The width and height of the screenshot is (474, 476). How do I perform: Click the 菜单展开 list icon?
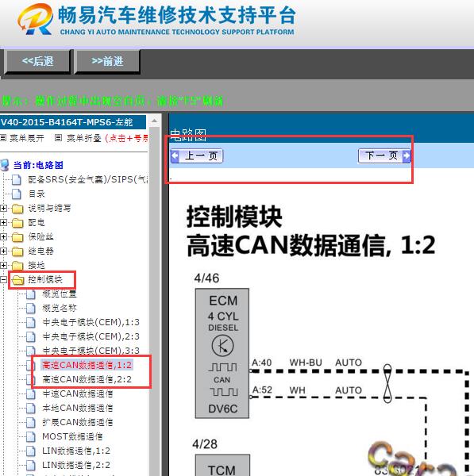pyautogui.click(x=3, y=138)
